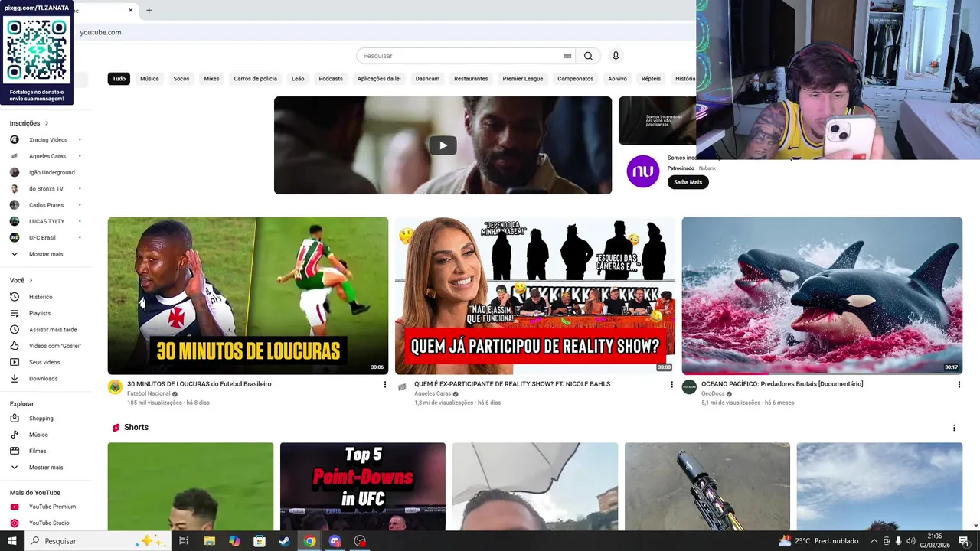This screenshot has height=551, width=980.
Task: Open the notifications center icon
Action: (964, 541)
